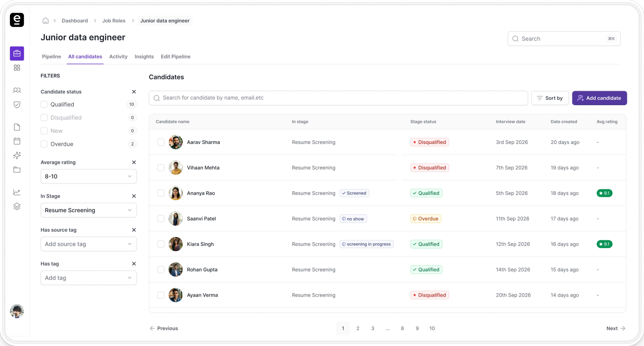The image size is (644, 346).
Task: Jump to page 2 in pagination
Action: click(358, 328)
